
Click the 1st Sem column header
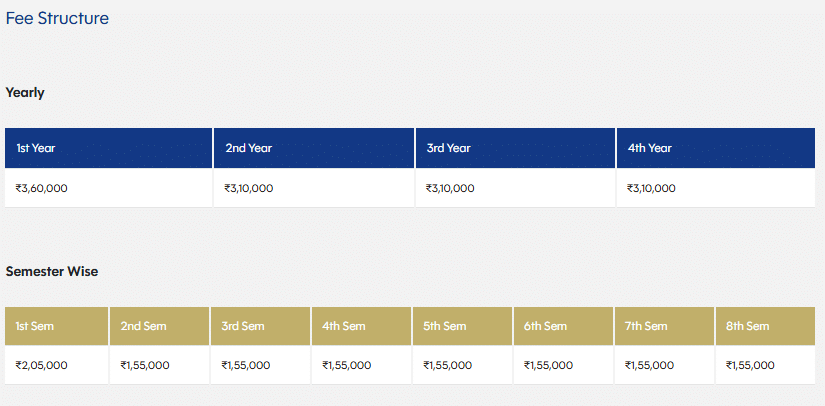[x=35, y=326]
